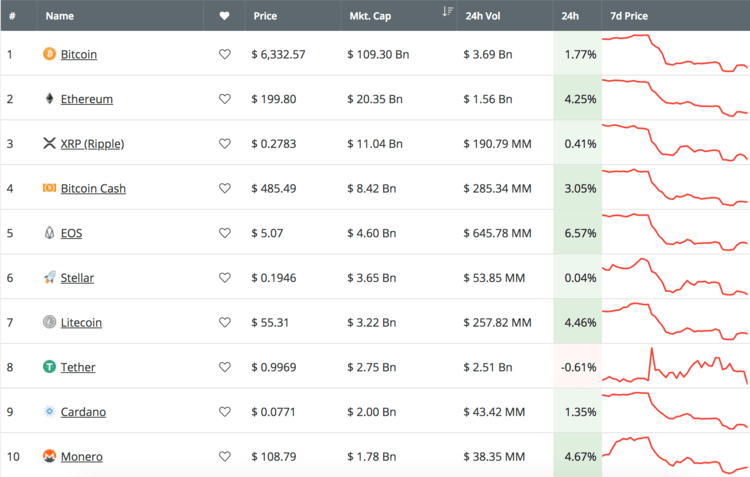
Task: Add Cardano to favorites via heart
Action: point(225,412)
